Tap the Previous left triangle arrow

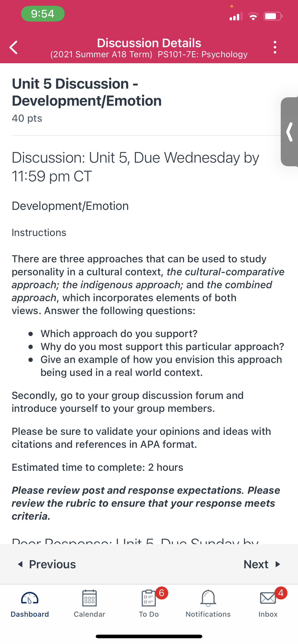[21, 564]
